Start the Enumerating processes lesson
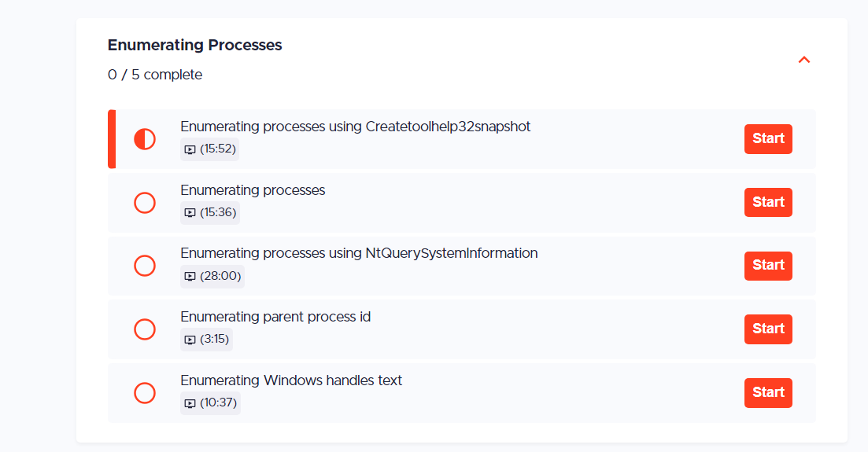868x452 pixels. click(768, 203)
